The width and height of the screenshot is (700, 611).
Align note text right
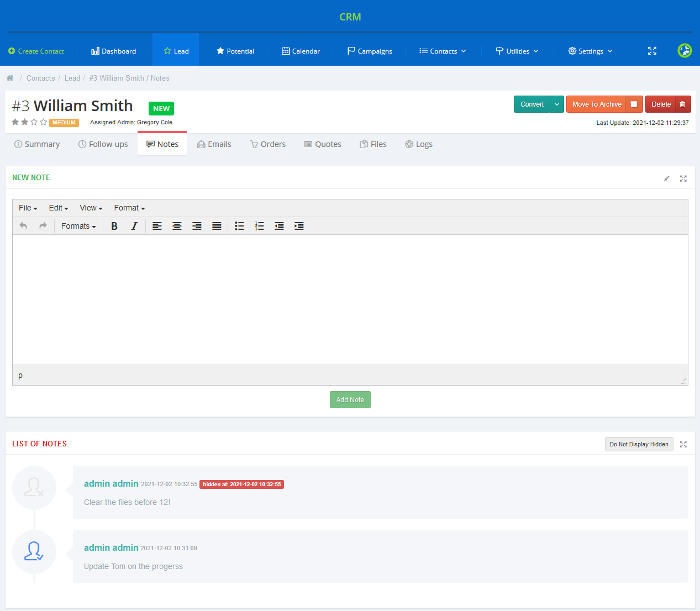click(197, 226)
